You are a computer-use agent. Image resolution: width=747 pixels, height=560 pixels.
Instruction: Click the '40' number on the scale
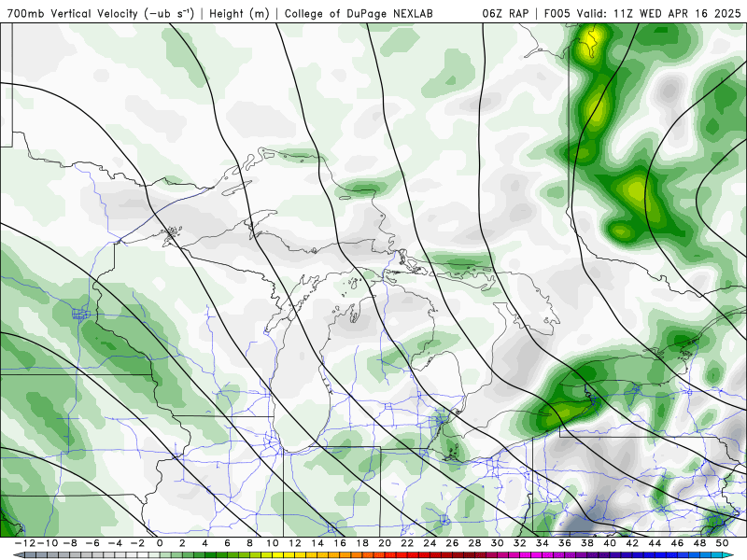(x=610, y=543)
